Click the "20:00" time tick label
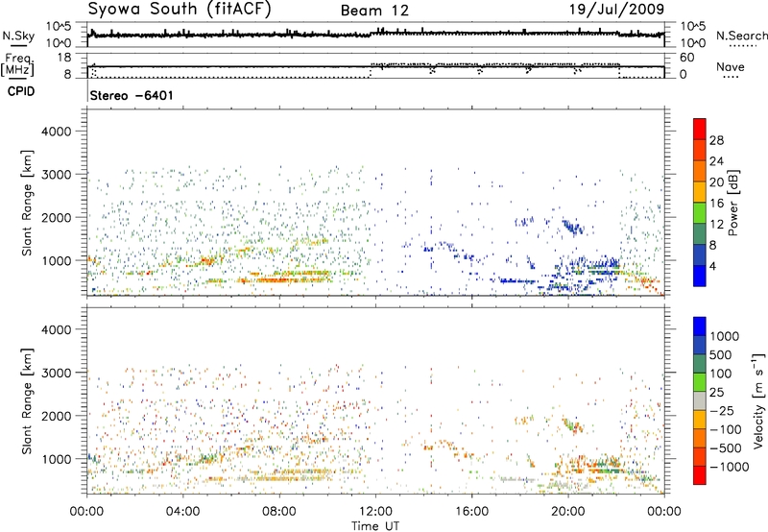 [x=567, y=512]
